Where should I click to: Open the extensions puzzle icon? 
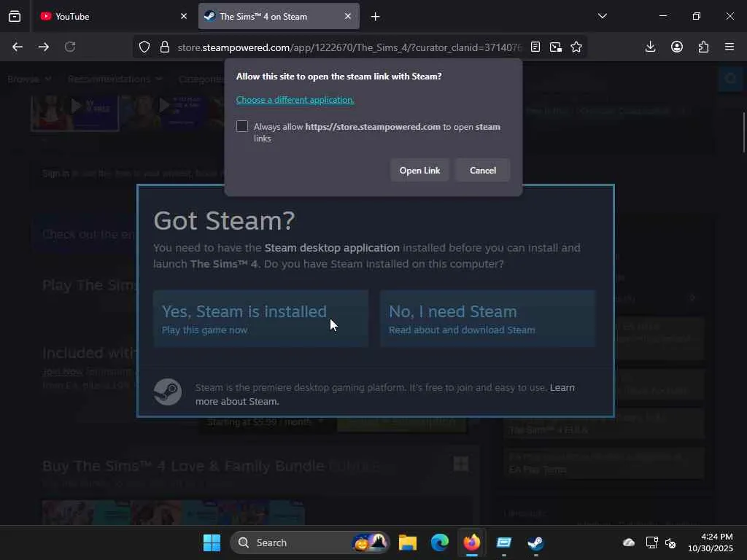tap(703, 47)
